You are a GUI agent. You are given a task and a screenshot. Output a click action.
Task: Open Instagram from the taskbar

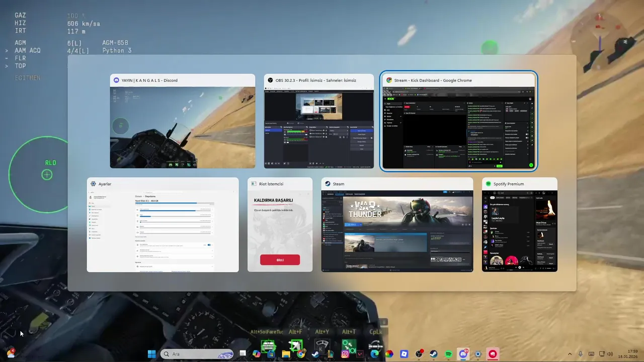345,354
